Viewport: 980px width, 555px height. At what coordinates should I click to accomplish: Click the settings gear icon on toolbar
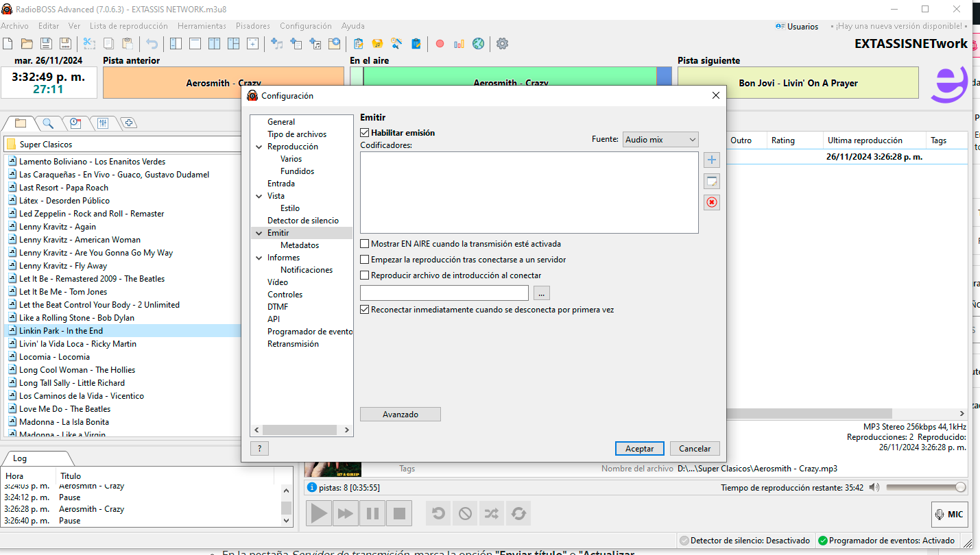(x=501, y=43)
